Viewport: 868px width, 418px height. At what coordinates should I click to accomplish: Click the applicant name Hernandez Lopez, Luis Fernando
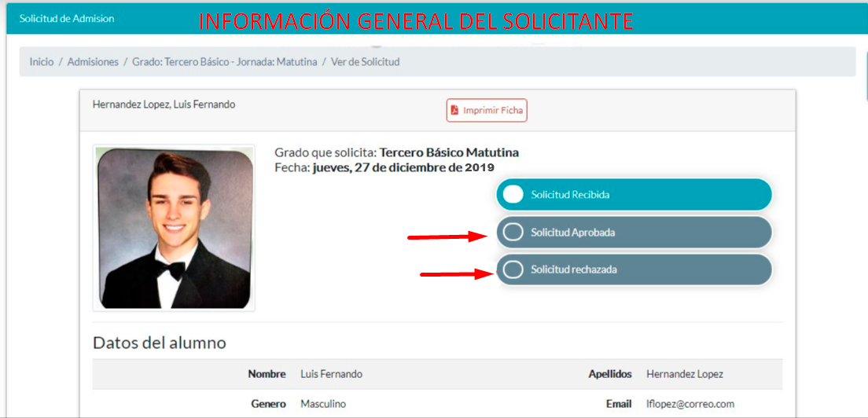pyautogui.click(x=164, y=104)
